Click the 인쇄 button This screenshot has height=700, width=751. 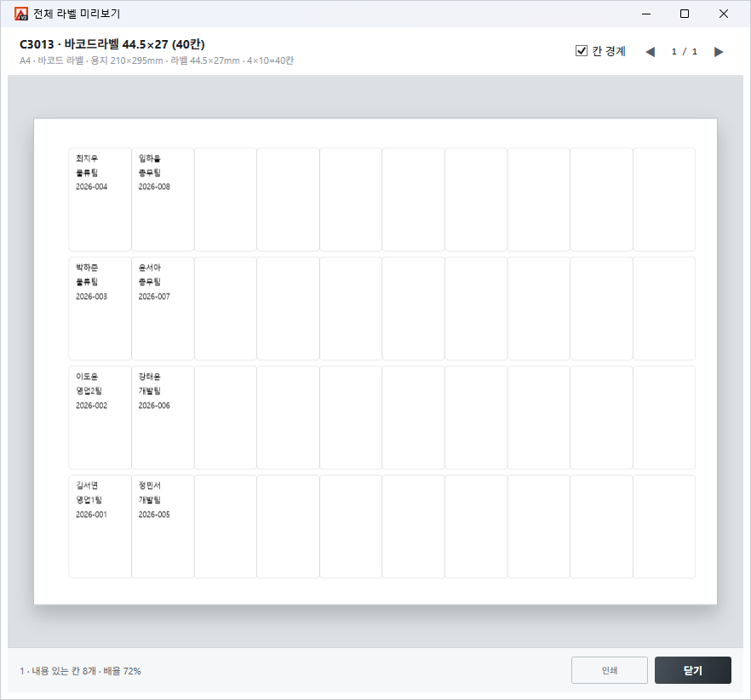tap(610, 670)
